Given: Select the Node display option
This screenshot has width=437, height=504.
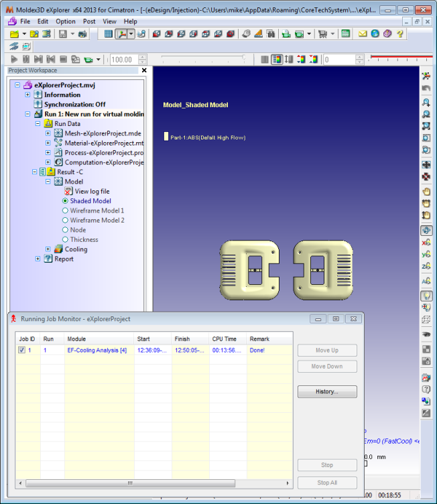Looking at the screenshot, I should (65, 230).
